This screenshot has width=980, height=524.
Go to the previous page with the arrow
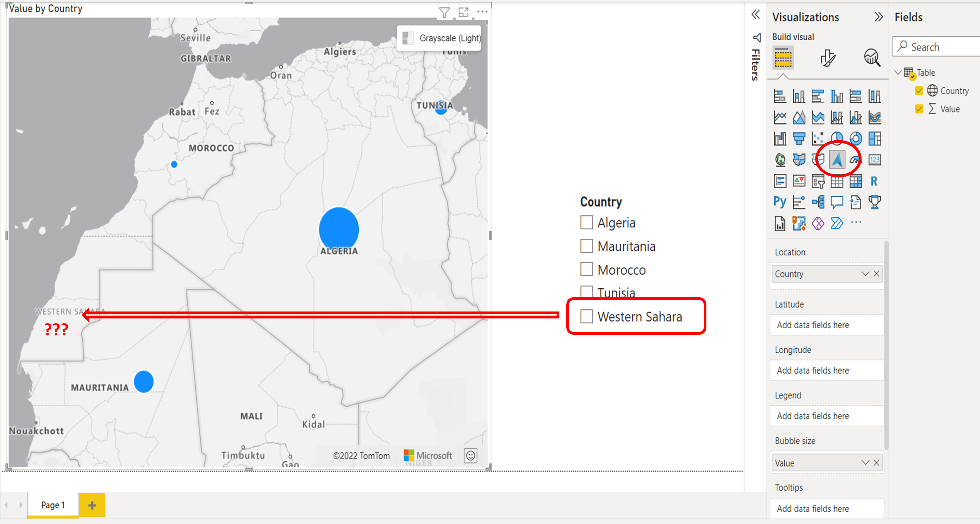6,505
